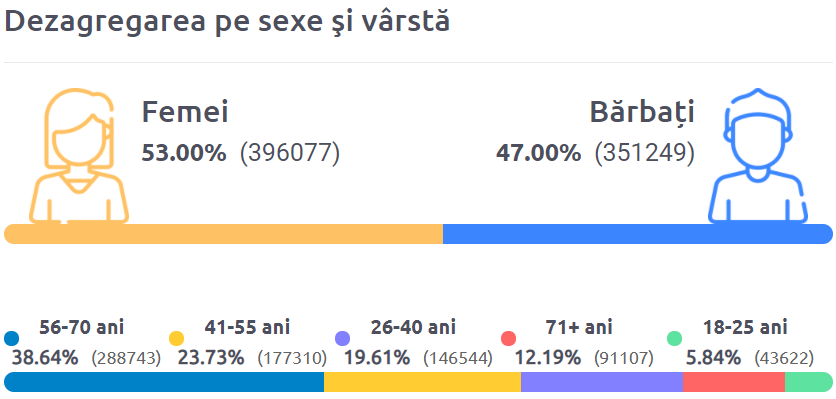Click the 53.00% women percentage
This screenshot has width=836, height=399.
tap(184, 154)
